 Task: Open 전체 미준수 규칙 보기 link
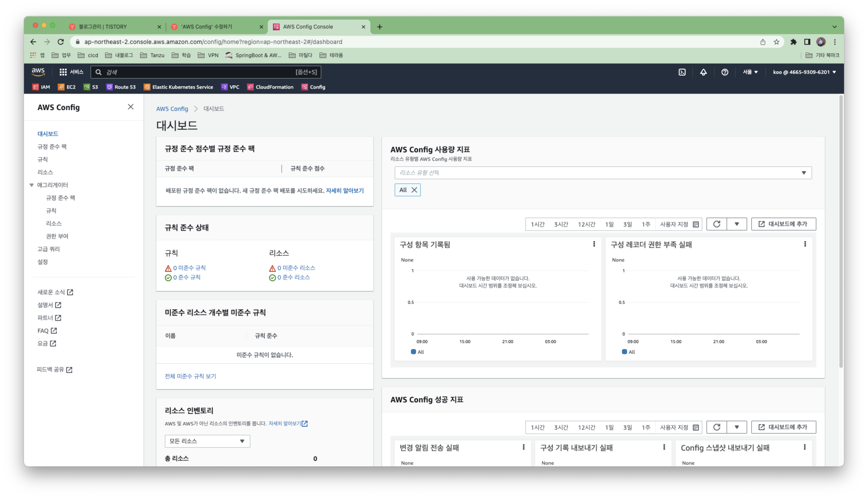(190, 376)
